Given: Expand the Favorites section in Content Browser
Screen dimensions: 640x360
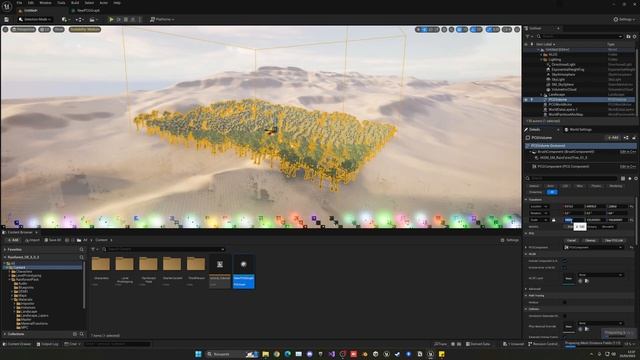Looking at the screenshot, I should click(5, 249).
